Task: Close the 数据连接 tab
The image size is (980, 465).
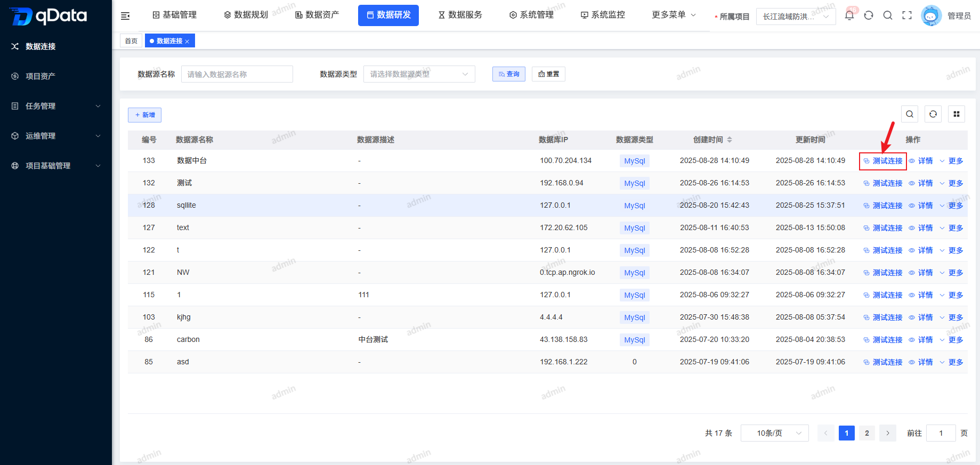Action: (x=187, y=42)
